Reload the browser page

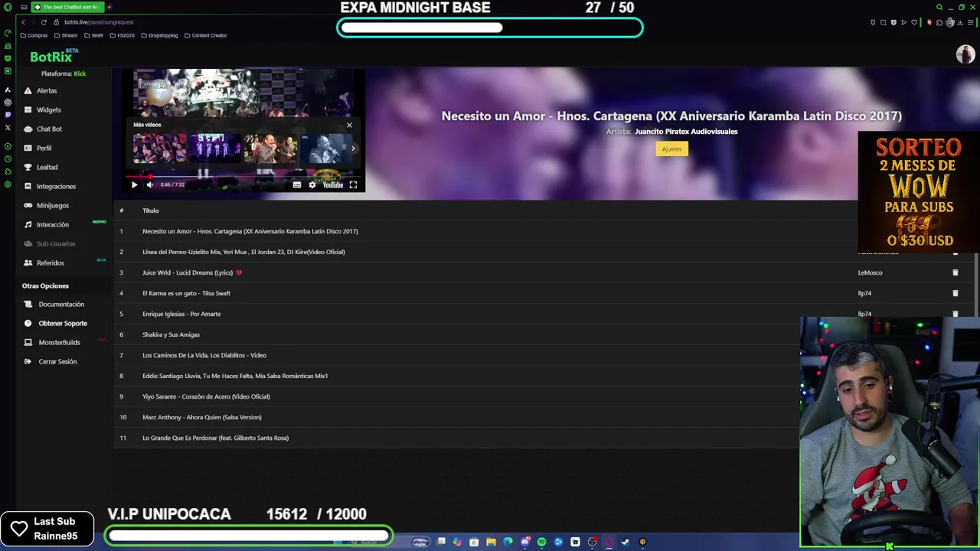[44, 22]
